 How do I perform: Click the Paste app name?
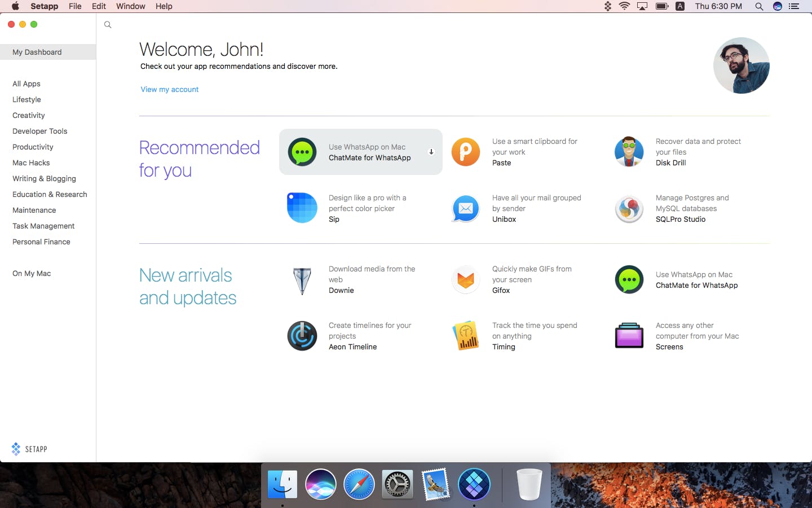tap(502, 163)
